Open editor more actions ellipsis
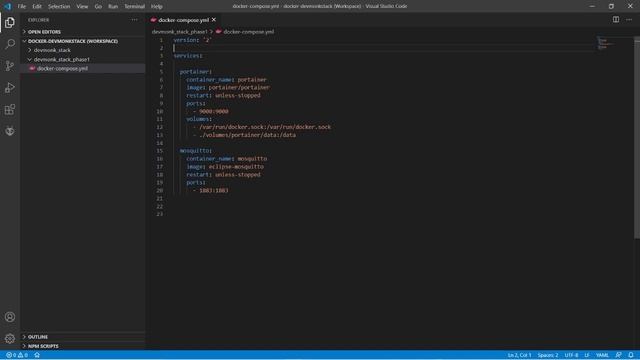The height and width of the screenshot is (360, 640). 629,20
